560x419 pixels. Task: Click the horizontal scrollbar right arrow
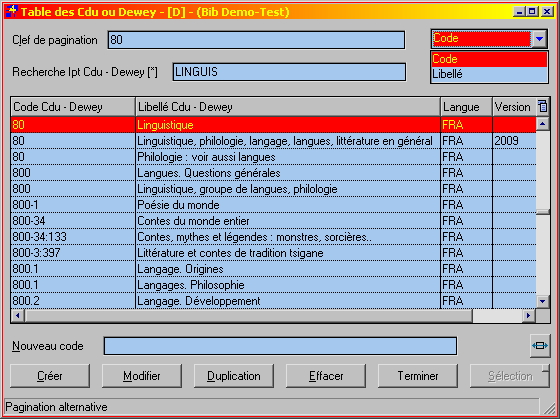point(528,316)
